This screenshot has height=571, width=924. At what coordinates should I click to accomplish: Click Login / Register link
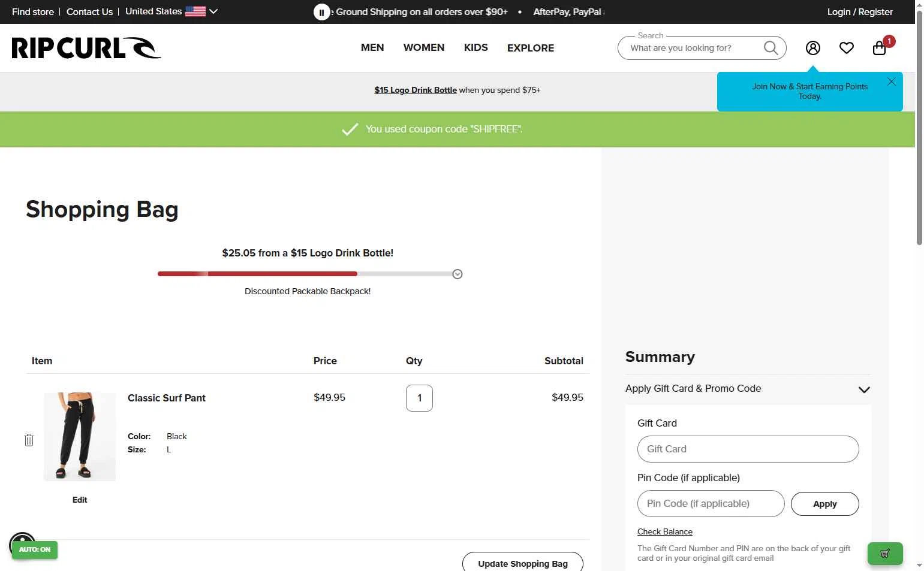(x=860, y=11)
